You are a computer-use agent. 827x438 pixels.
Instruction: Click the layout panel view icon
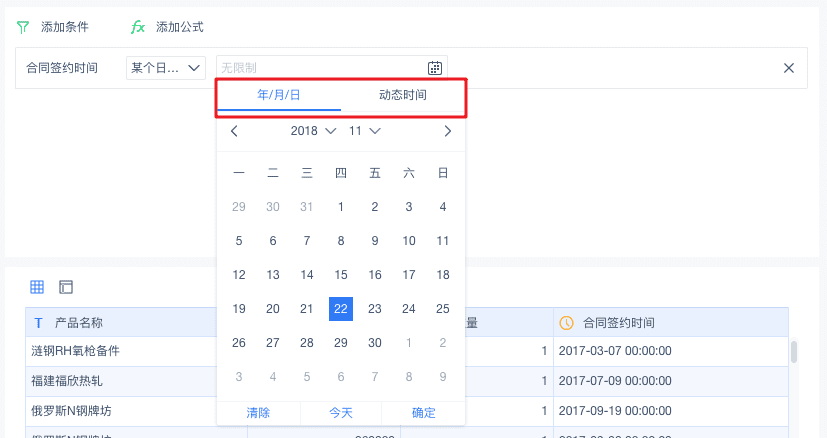point(66,287)
